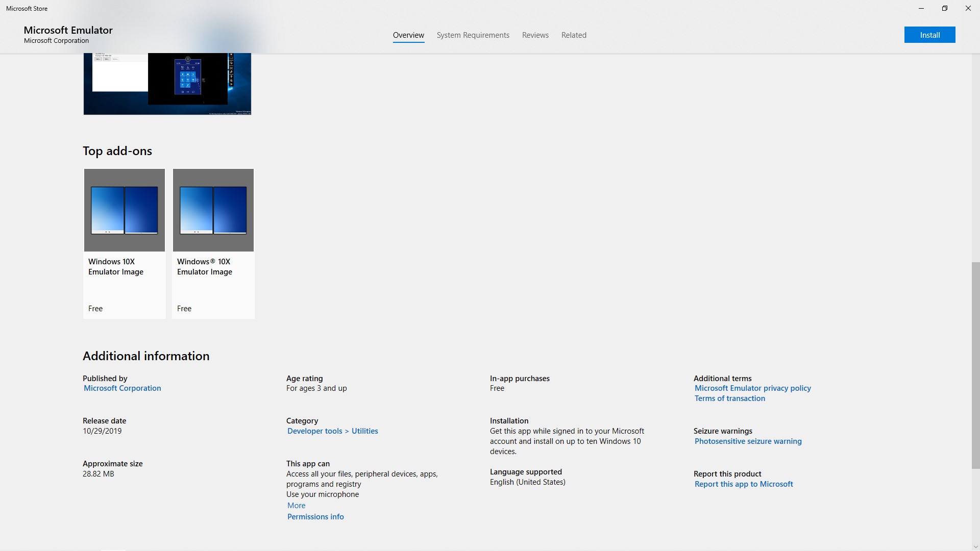
Task: Click Report this app to Microsoft
Action: point(744,484)
